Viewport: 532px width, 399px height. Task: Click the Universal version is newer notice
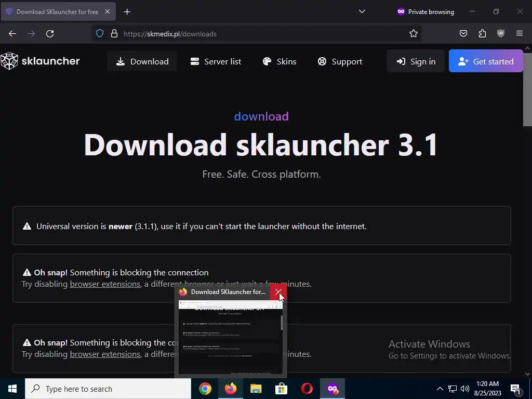tap(262, 225)
